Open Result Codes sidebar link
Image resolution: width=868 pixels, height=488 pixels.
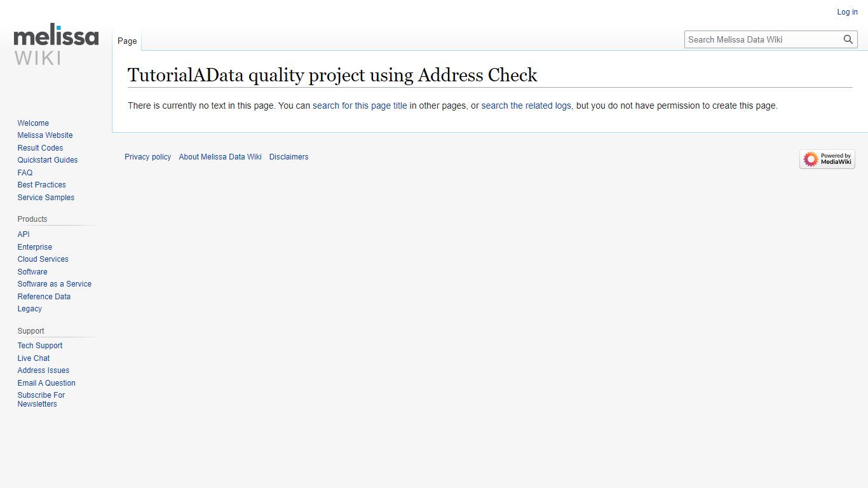pos(40,148)
